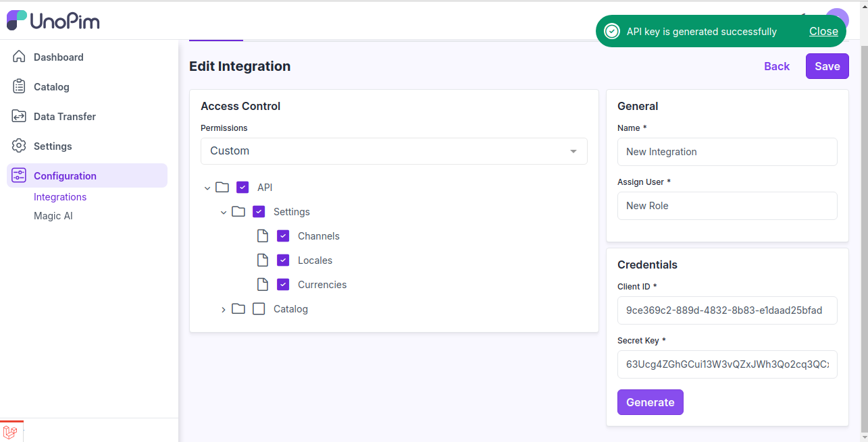Viewport: 868px width, 442px height.
Task: Click the Generate button under Credentials
Action: coord(650,402)
